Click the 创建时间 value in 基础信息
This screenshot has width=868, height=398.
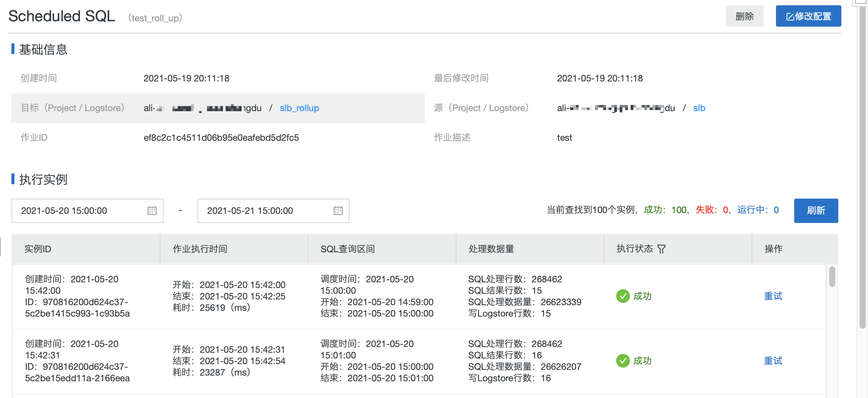(186, 78)
